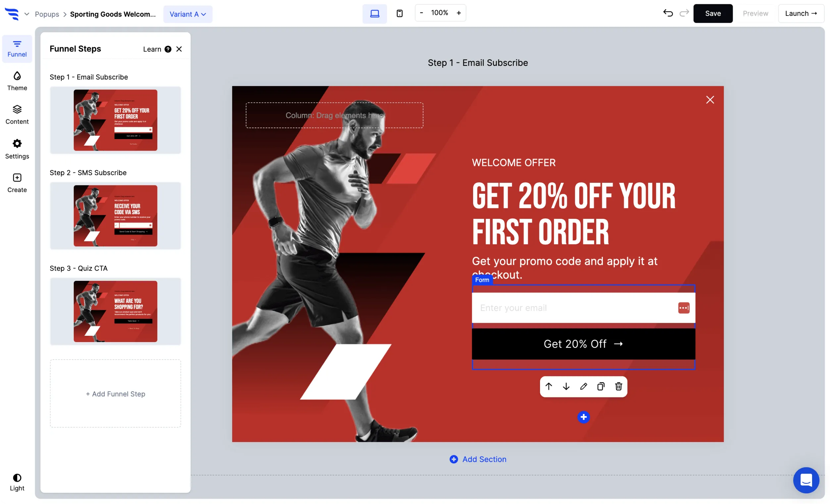
Task: Click the duplicate icon on Form element
Action: click(601, 386)
